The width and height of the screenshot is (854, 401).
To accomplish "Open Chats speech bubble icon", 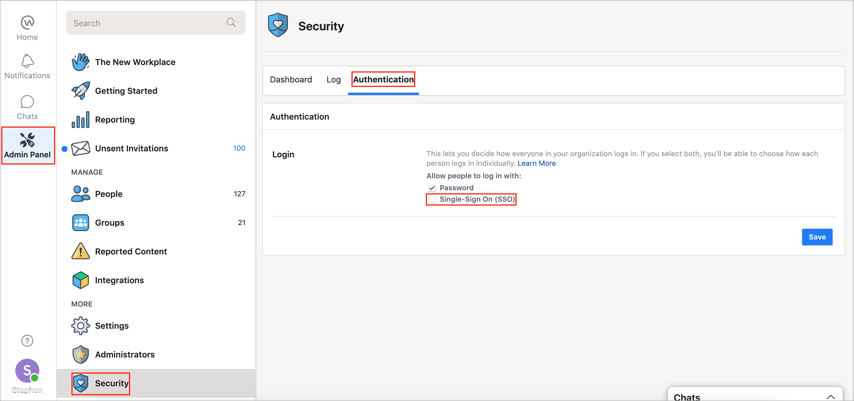I will point(27,102).
